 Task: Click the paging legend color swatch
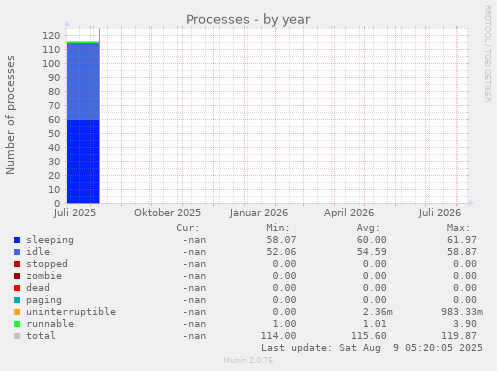pos(17,300)
